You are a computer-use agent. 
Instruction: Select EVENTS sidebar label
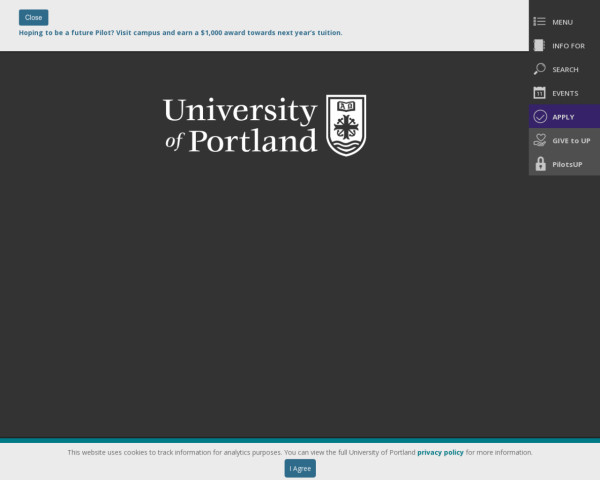tap(565, 93)
